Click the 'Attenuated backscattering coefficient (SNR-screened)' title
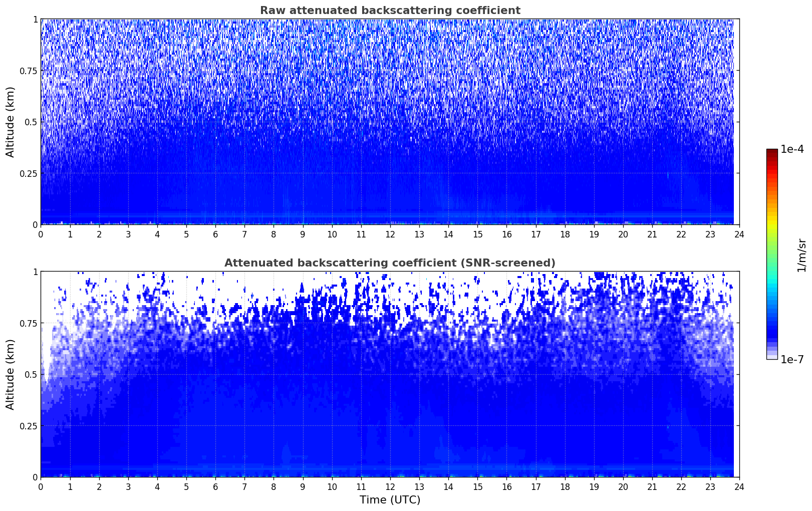This screenshot has width=812, height=511. point(390,263)
